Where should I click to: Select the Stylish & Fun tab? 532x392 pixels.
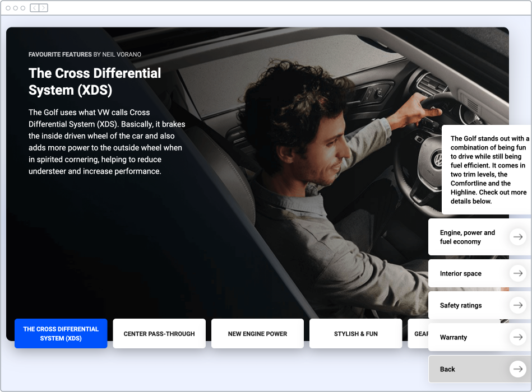pyautogui.click(x=355, y=333)
